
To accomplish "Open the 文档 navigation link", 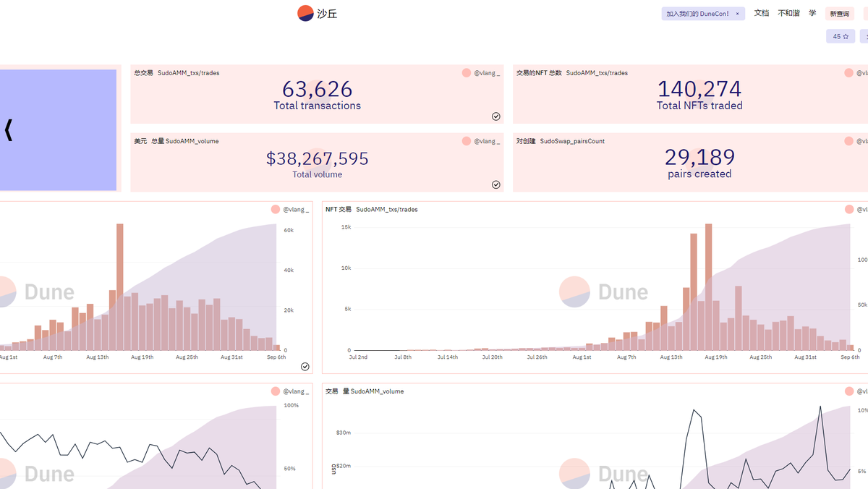I will click(x=762, y=13).
